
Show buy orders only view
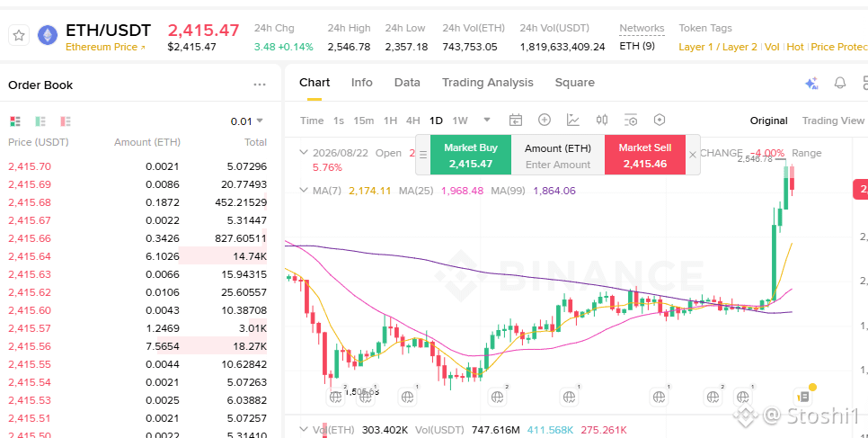pyautogui.click(x=40, y=121)
